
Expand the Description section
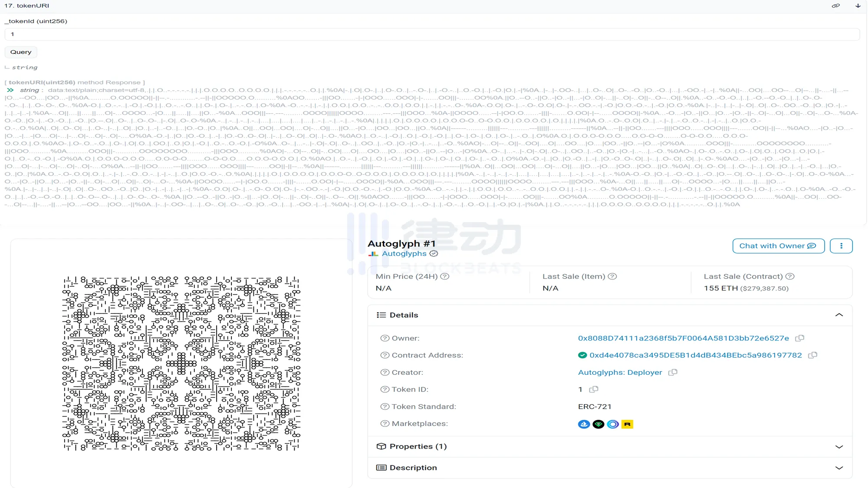click(839, 468)
